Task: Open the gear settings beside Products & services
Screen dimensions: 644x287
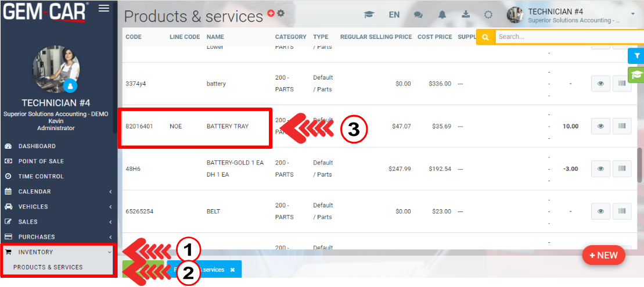Action: tap(281, 13)
